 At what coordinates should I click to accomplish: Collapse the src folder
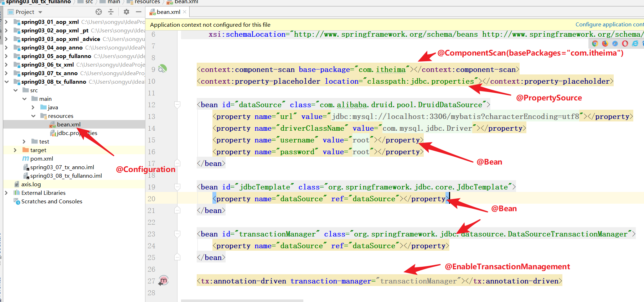point(15,90)
